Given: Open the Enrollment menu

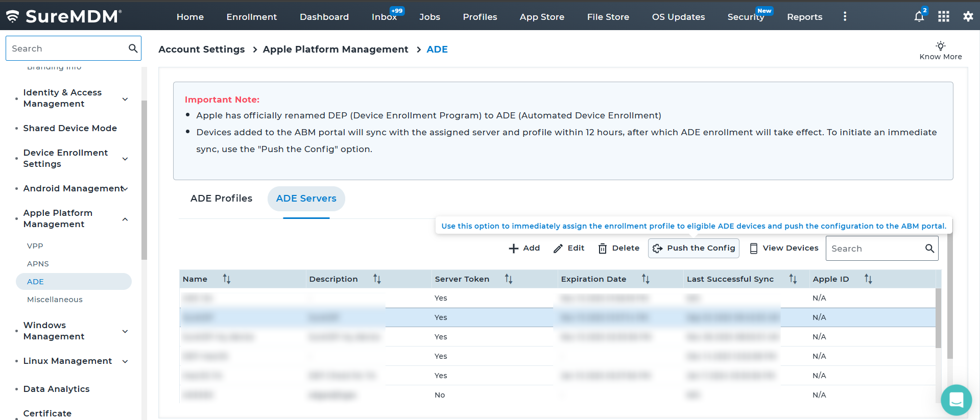Looking at the screenshot, I should tap(251, 17).
